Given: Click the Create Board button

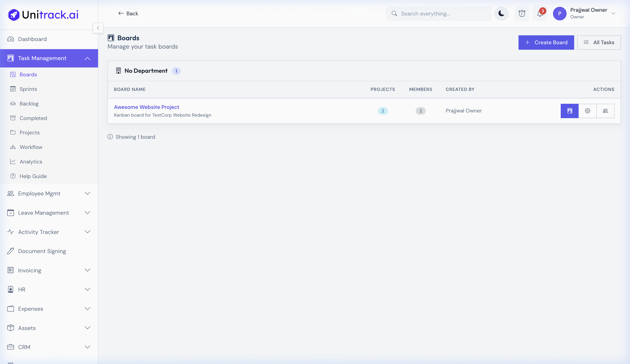Looking at the screenshot, I should pos(546,43).
